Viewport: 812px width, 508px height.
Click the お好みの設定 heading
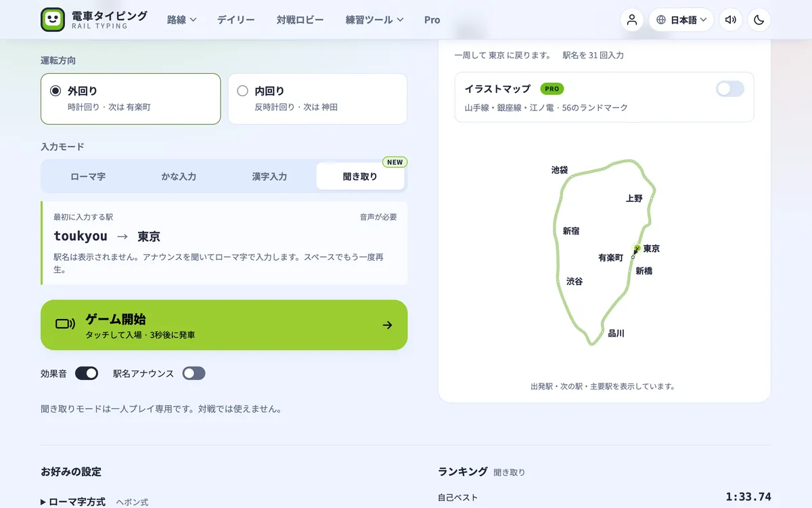click(71, 471)
